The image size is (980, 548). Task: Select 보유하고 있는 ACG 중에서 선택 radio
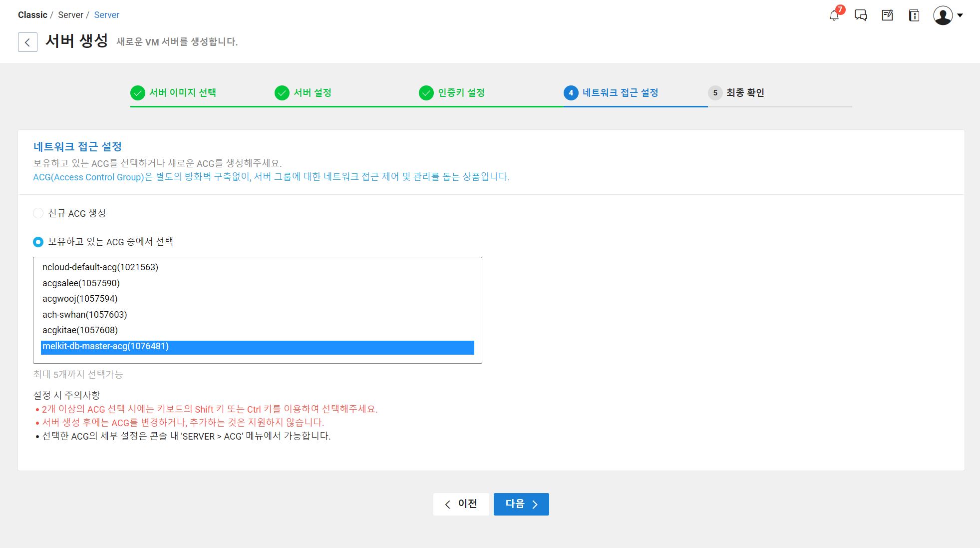click(x=38, y=242)
